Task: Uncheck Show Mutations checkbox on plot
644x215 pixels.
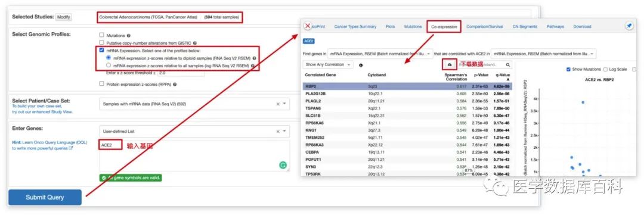Action: (568, 69)
